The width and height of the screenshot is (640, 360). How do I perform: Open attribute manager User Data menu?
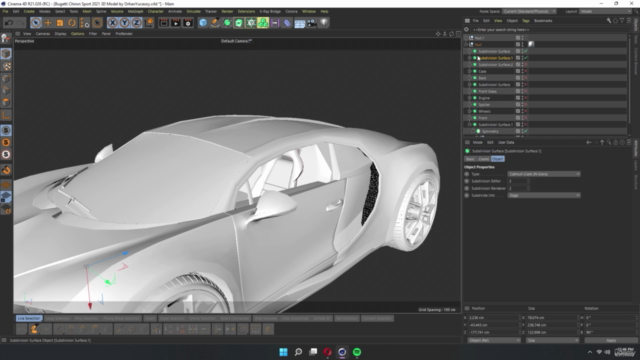[x=506, y=142]
